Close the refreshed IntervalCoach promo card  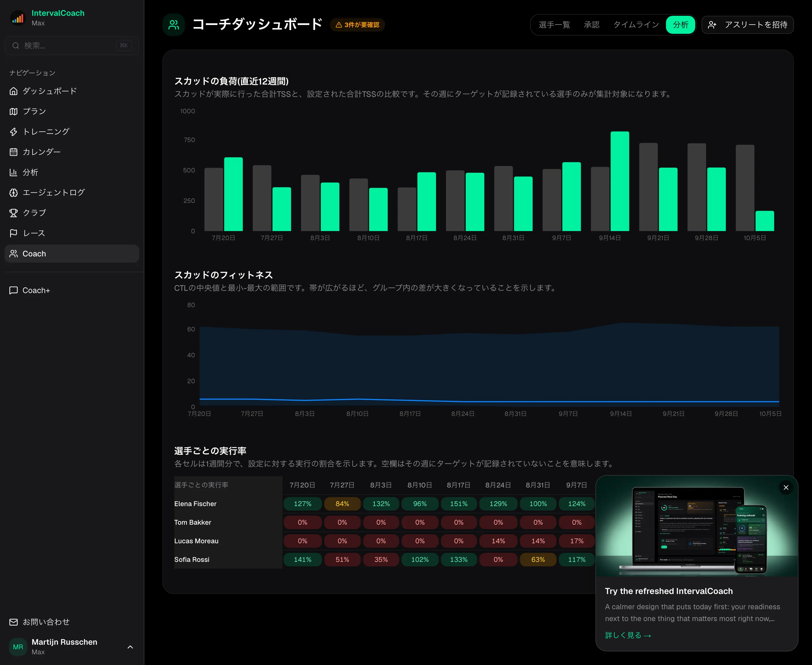(x=786, y=488)
